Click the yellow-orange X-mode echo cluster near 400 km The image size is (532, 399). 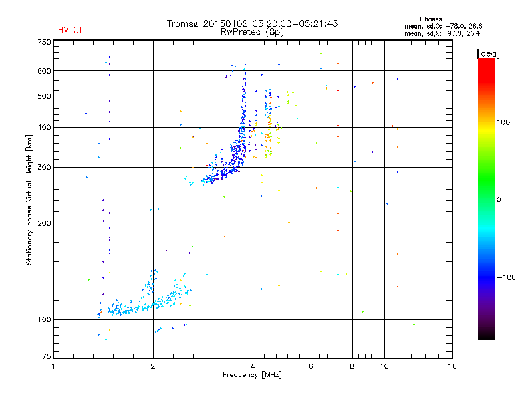click(x=269, y=136)
